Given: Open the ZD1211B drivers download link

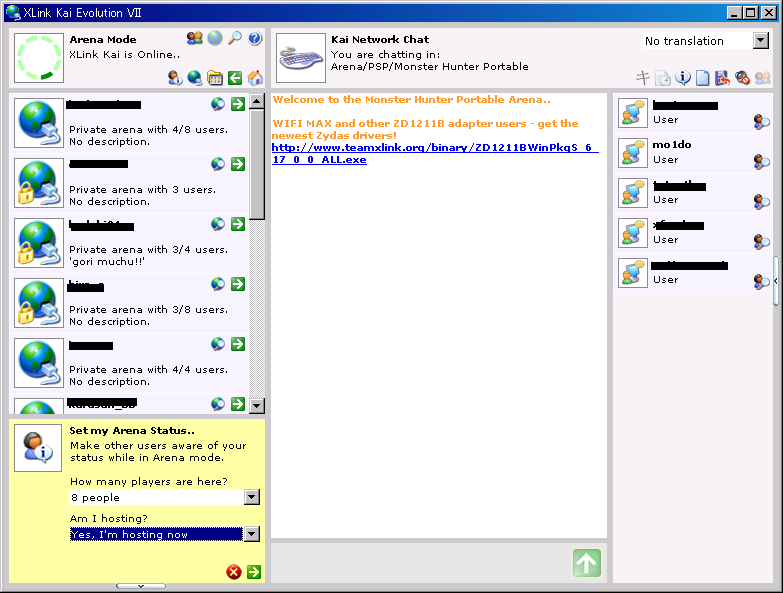Looking at the screenshot, I should pyautogui.click(x=434, y=153).
